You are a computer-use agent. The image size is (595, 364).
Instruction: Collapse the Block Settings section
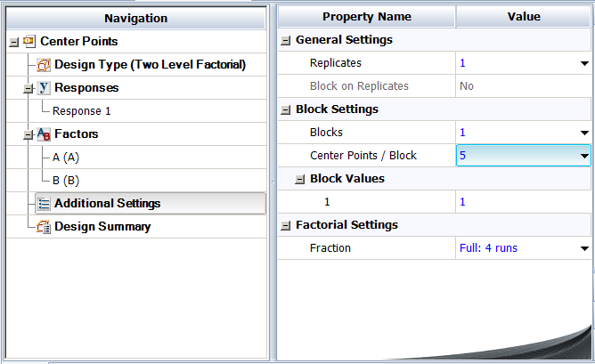(285, 109)
